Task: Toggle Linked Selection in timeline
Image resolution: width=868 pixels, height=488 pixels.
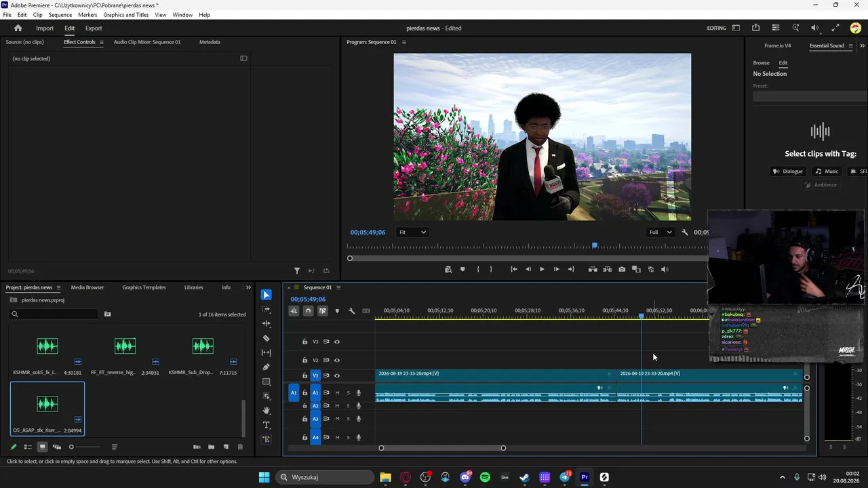Action: (x=322, y=311)
